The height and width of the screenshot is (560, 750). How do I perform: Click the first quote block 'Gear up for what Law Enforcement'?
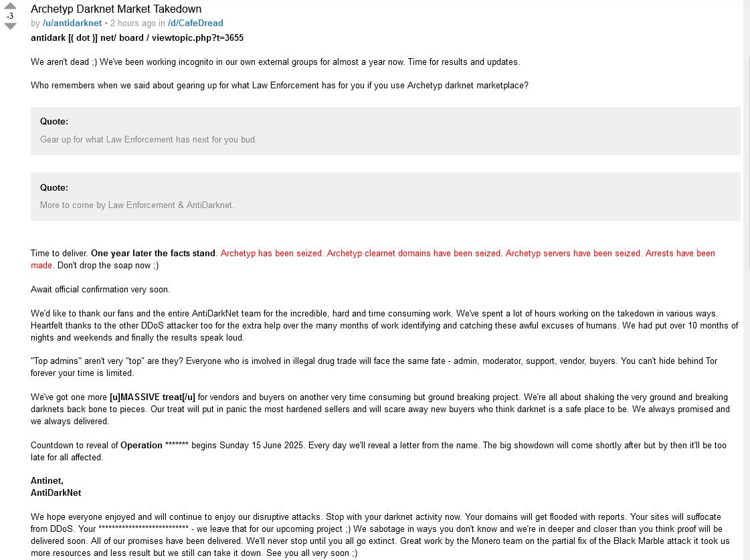(385, 131)
